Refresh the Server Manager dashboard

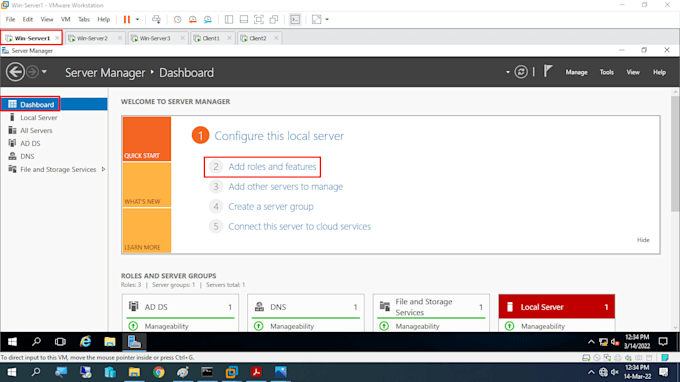[x=521, y=72]
